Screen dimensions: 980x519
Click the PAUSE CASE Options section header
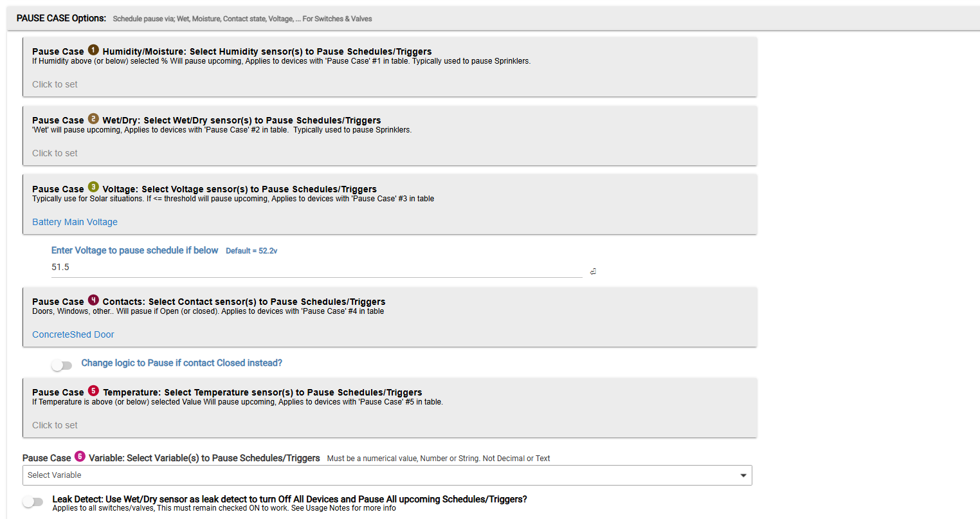coord(61,18)
